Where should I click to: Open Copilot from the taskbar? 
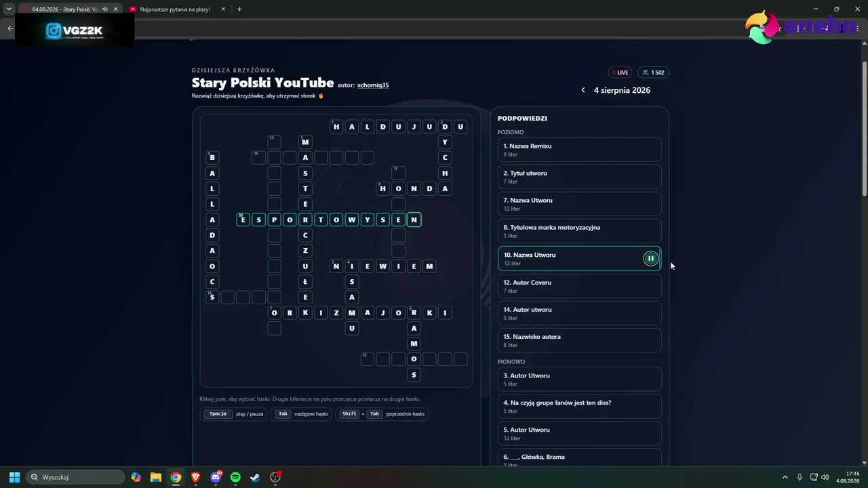[136, 477]
